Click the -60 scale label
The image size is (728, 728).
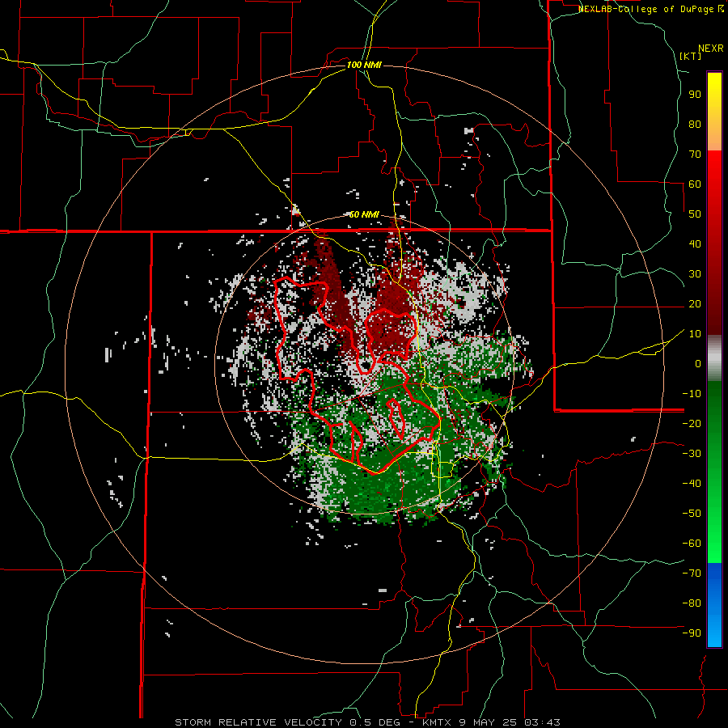(692, 544)
